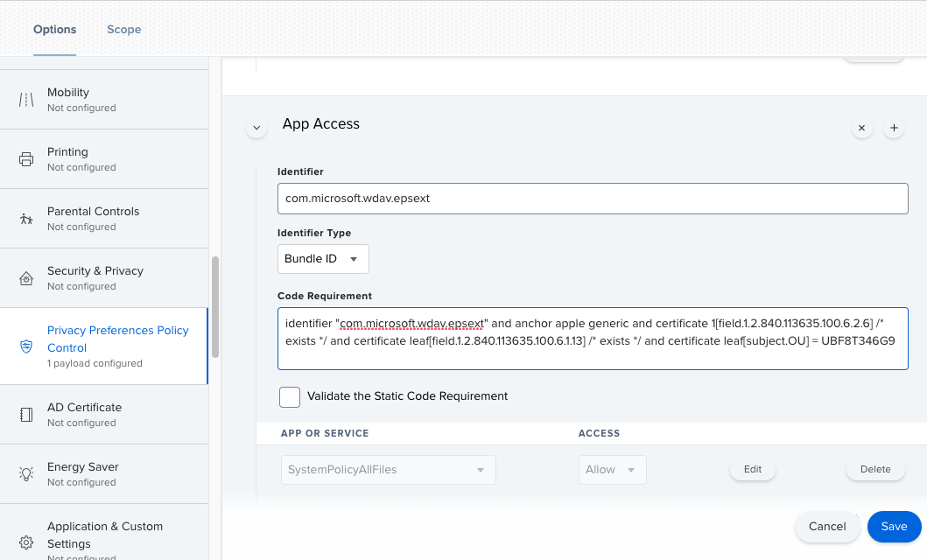Screen dimensions: 927x560
Task: Click the Cancel button
Action: pos(827,527)
